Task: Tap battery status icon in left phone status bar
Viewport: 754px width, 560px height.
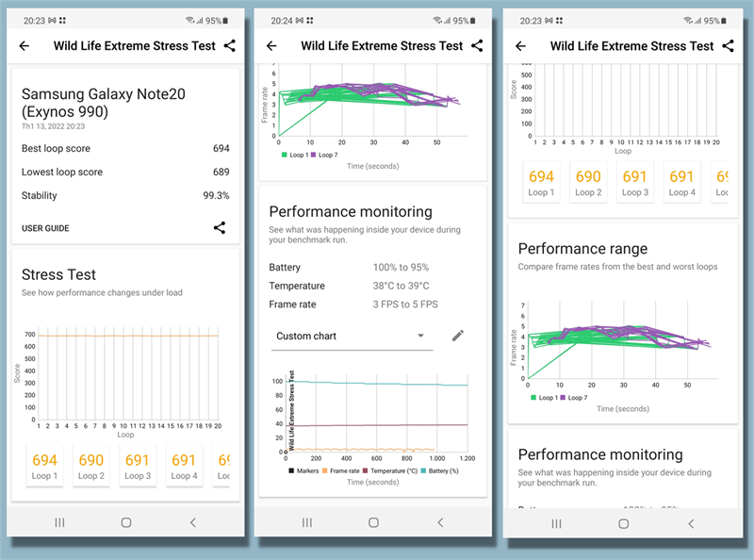Action: point(225,21)
